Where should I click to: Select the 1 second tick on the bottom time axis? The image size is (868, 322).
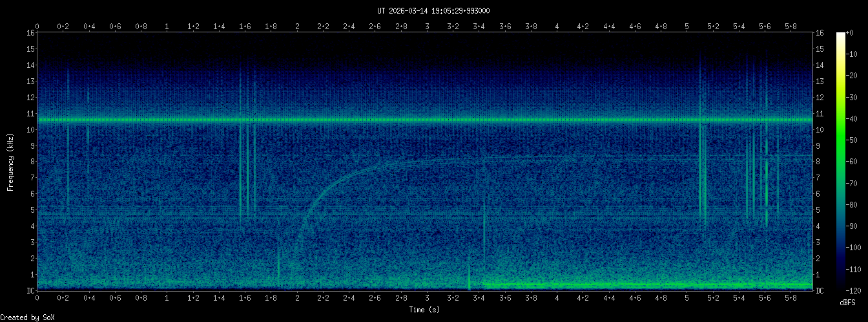coord(167,298)
